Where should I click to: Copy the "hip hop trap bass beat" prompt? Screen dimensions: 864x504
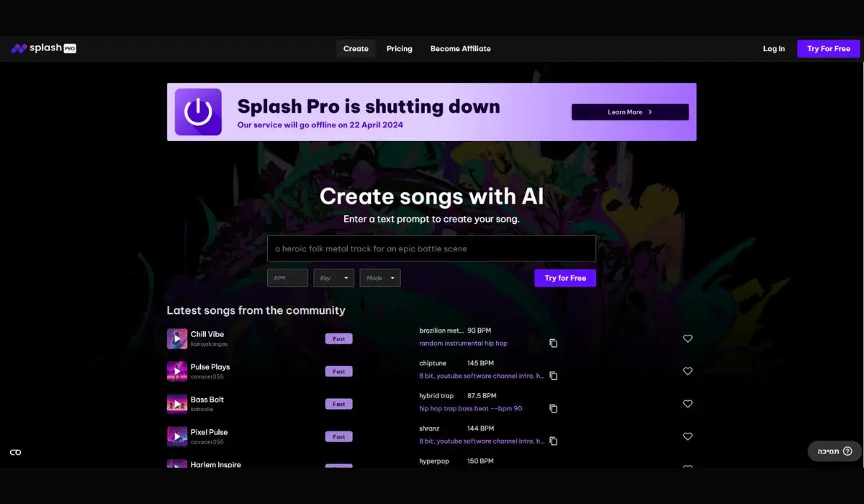click(x=553, y=408)
